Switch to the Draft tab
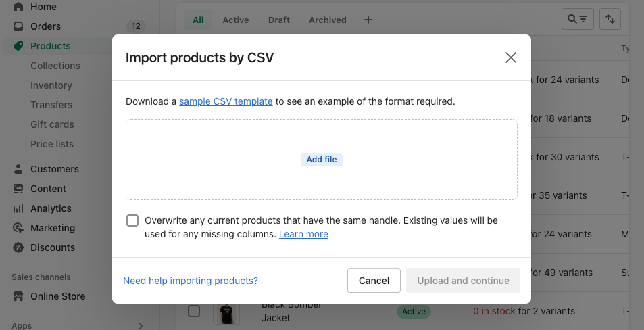644x330 pixels. 279,20
